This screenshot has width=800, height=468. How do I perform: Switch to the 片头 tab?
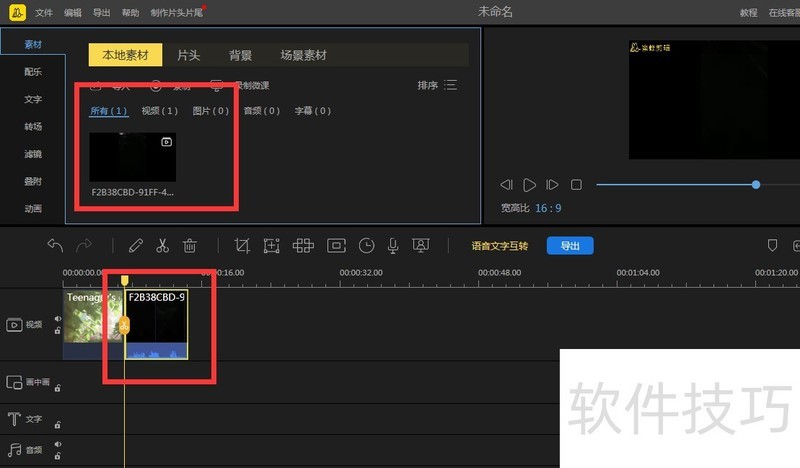188,55
